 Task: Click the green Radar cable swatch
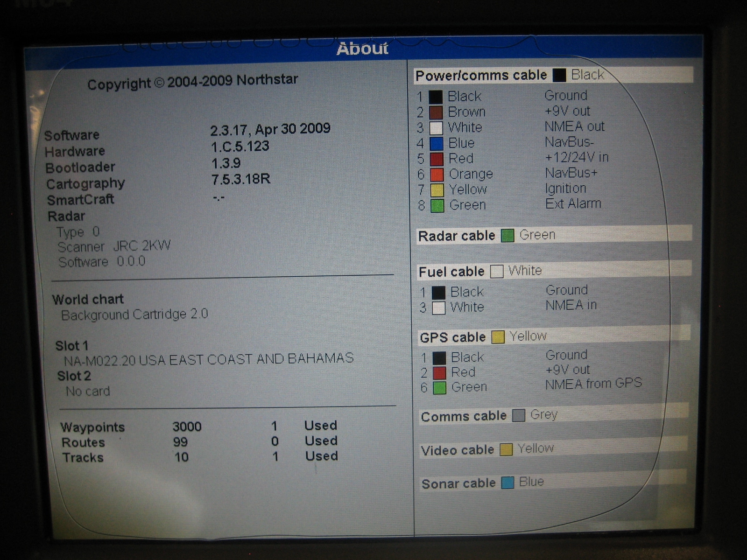507,235
